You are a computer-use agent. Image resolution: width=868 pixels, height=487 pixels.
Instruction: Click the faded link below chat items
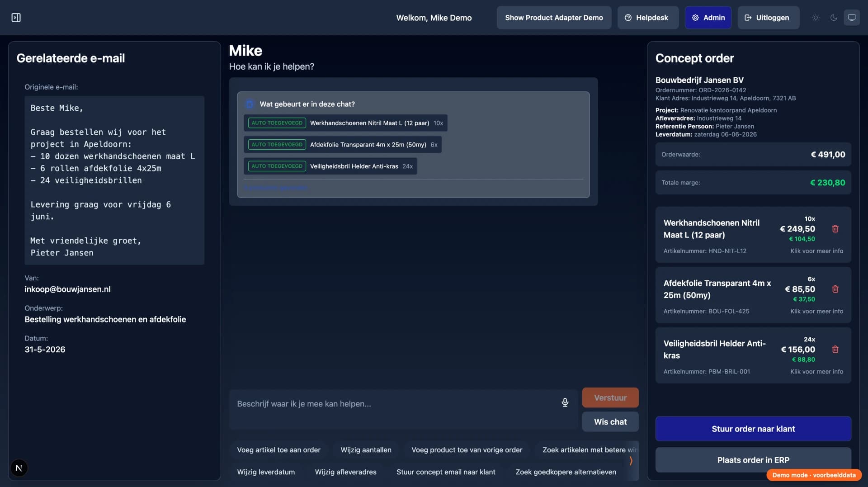276,188
